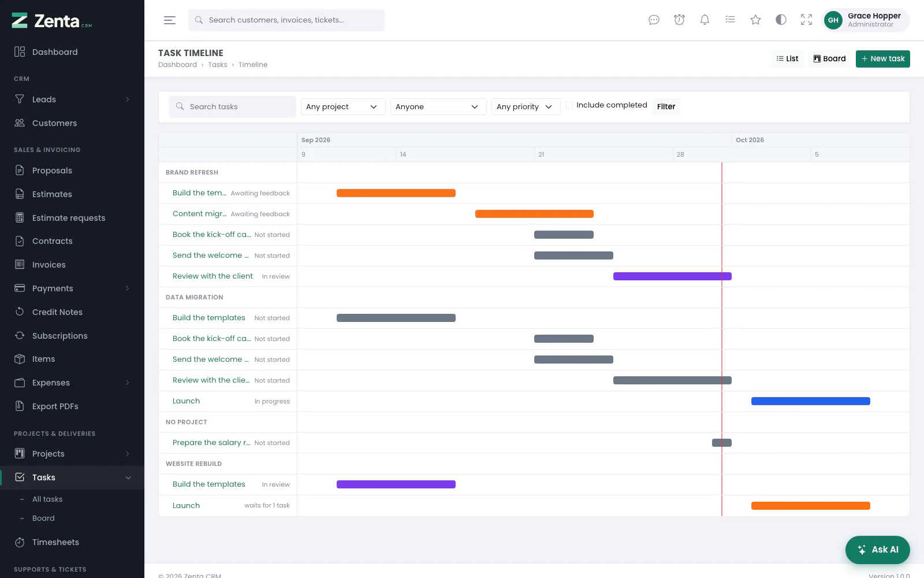Image resolution: width=924 pixels, height=578 pixels.
Task: Click the blue Launch in progress bar
Action: [811, 401]
